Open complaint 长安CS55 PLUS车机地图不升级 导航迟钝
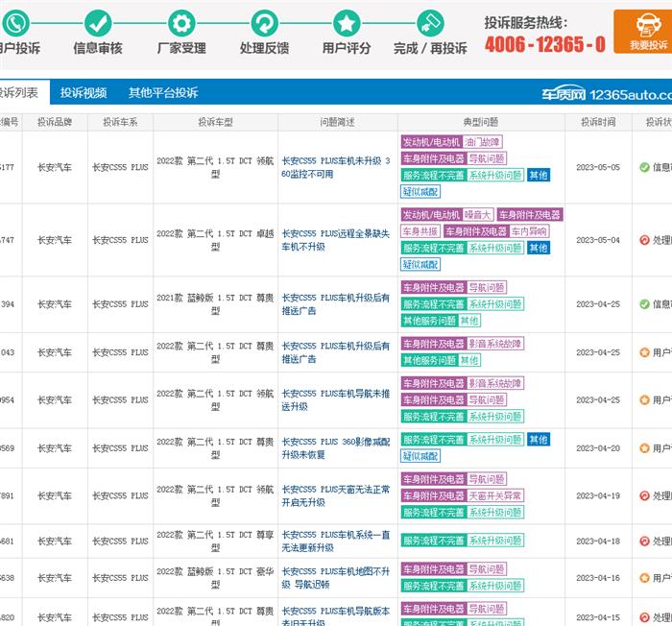 coord(336,578)
